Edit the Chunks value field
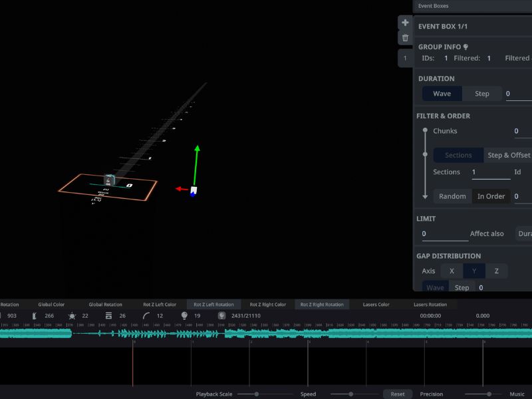532x399 pixels. pos(523,131)
